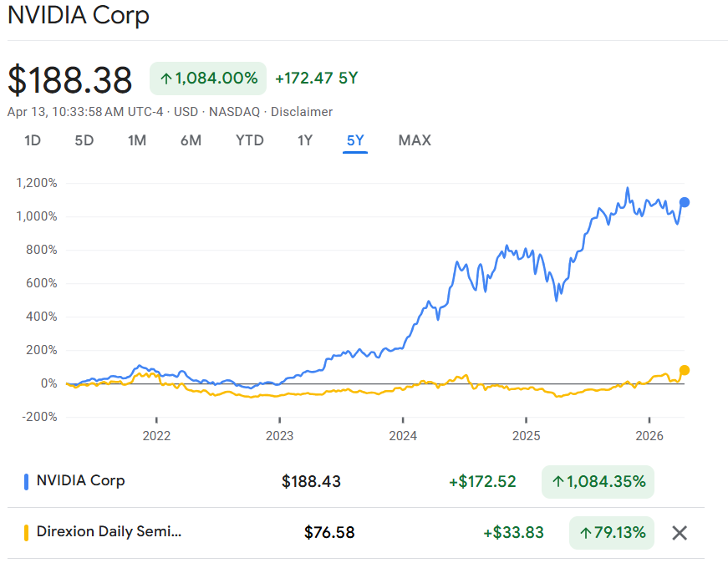Screen dimensions: 728x563
Task: Click the 2023 x-axis label
Action: tap(279, 436)
